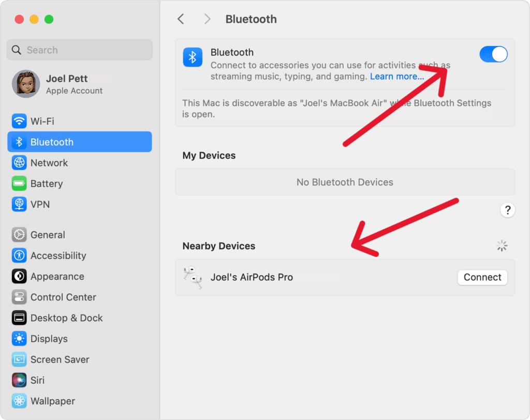Open Siri settings icon
Screen dimensions: 530x420
(x=19, y=381)
